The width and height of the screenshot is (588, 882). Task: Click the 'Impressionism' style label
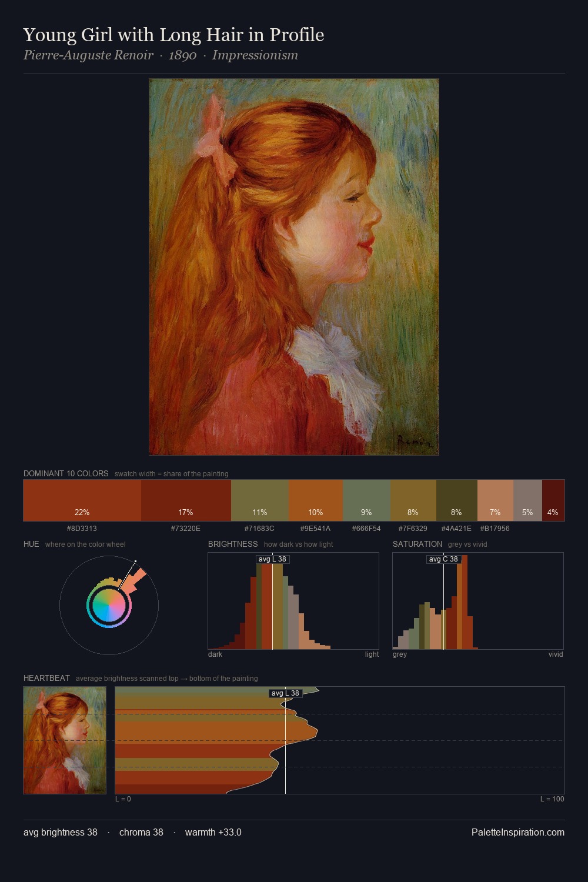(255, 55)
